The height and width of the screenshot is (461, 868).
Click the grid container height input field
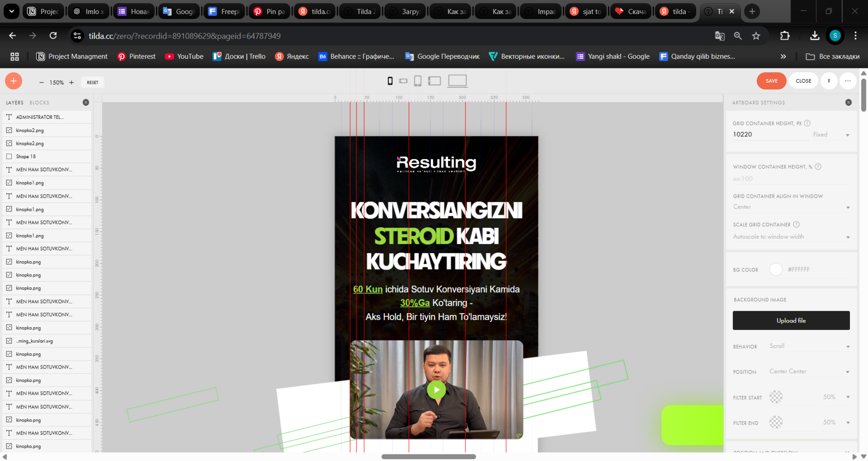[x=769, y=134]
